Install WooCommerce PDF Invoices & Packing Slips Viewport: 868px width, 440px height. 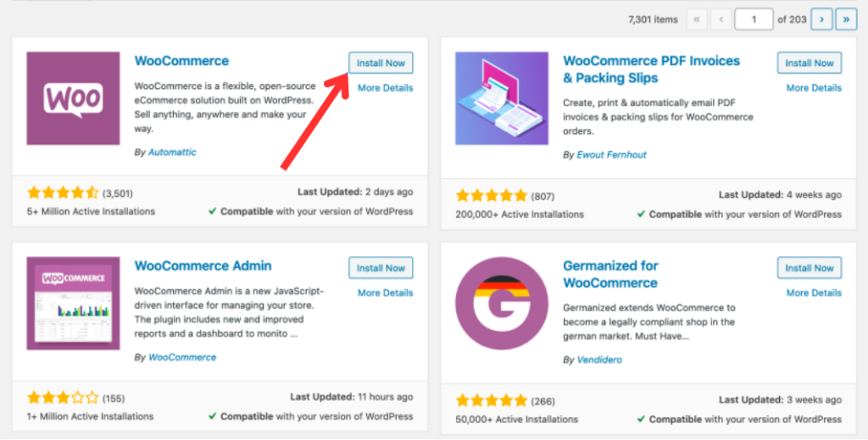click(809, 64)
